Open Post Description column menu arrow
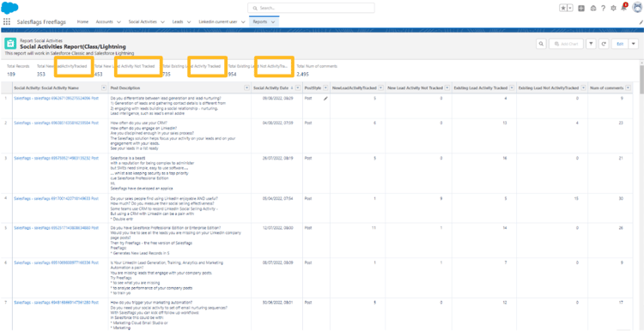The height and width of the screenshot is (331, 644). click(x=246, y=87)
